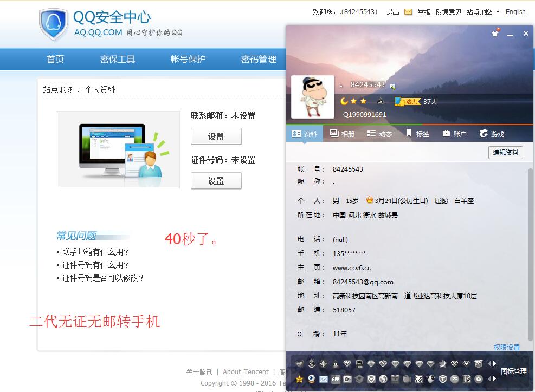The image size is (535, 392).
Task: Open 反馈意见 in the header
Action: tap(448, 12)
